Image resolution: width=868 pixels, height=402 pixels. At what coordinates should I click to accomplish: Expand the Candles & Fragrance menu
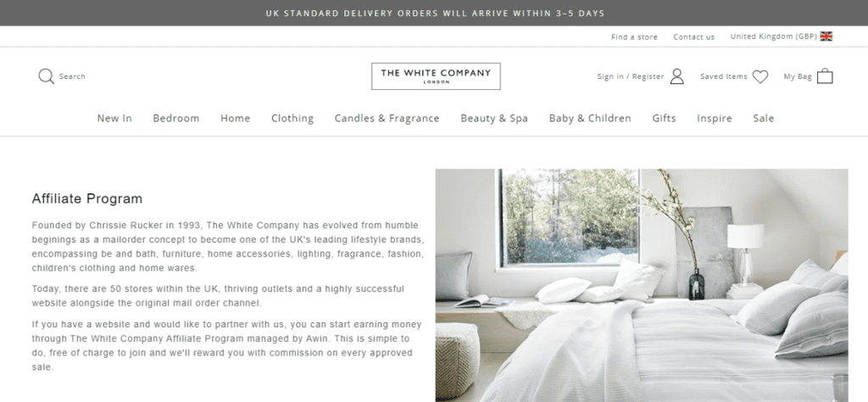387,118
